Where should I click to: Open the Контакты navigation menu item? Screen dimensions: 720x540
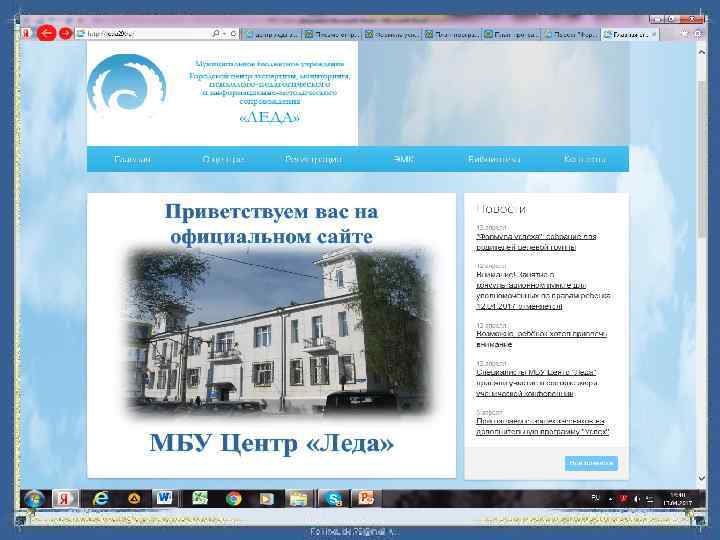(585, 159)
